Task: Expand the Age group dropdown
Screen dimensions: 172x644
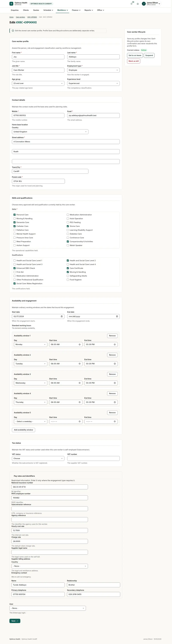Action: pos(38,84)
